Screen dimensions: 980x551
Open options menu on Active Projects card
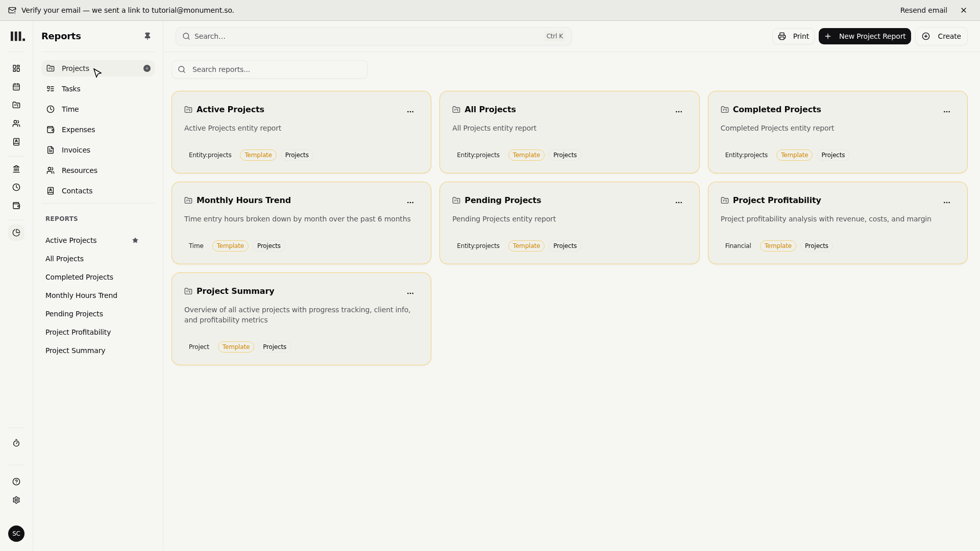[x=410, y=111]
